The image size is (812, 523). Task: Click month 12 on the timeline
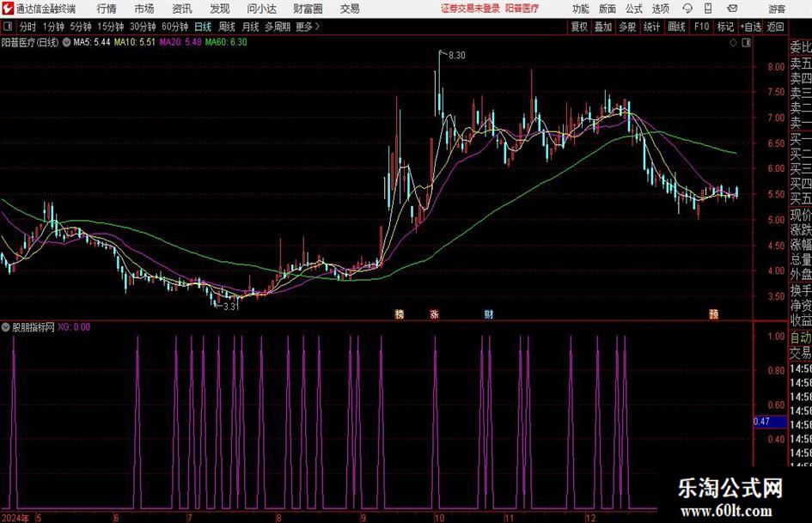click(591, 518)
